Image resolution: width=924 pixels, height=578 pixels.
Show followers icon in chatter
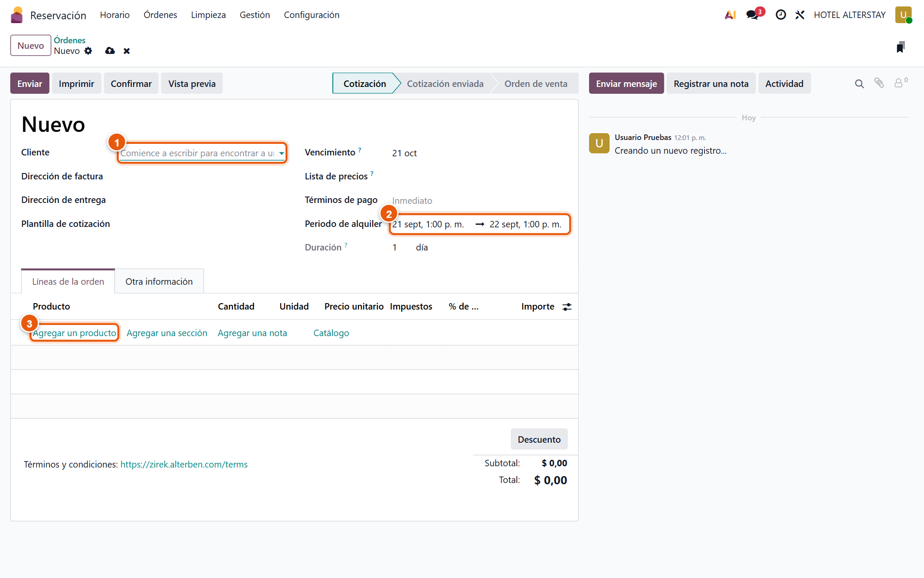pyautogui.click(x=900, y=83)
